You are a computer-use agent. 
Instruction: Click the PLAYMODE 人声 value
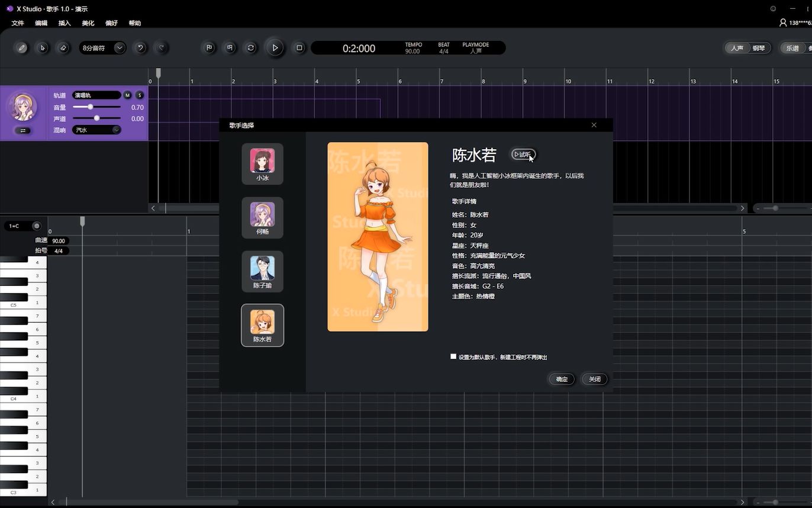click(x=476, y=52)
